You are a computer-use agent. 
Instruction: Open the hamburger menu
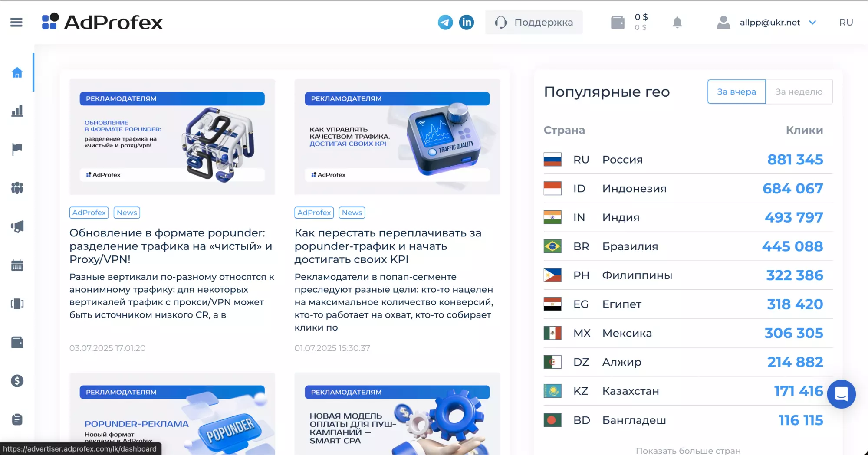tap(16, 22)
